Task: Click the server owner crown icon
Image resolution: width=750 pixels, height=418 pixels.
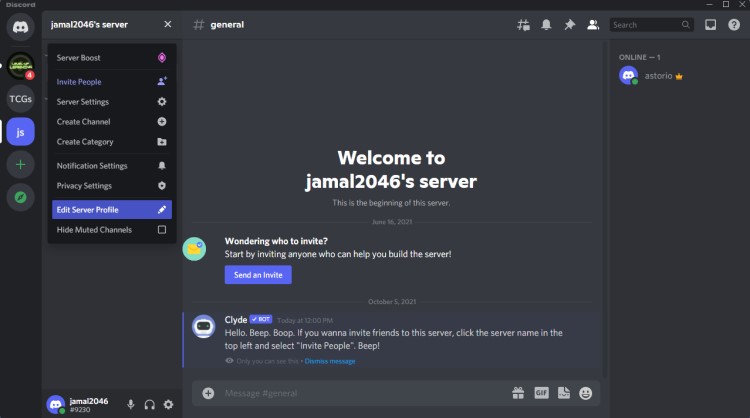Action: pyautogui.click(x=679, y=77)
